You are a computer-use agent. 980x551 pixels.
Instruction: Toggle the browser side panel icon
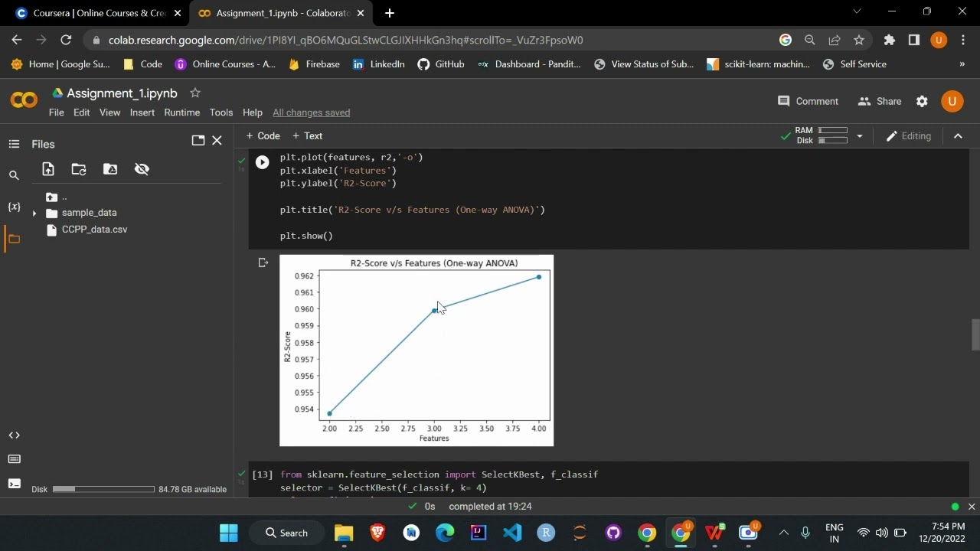[x=913, y=40]
